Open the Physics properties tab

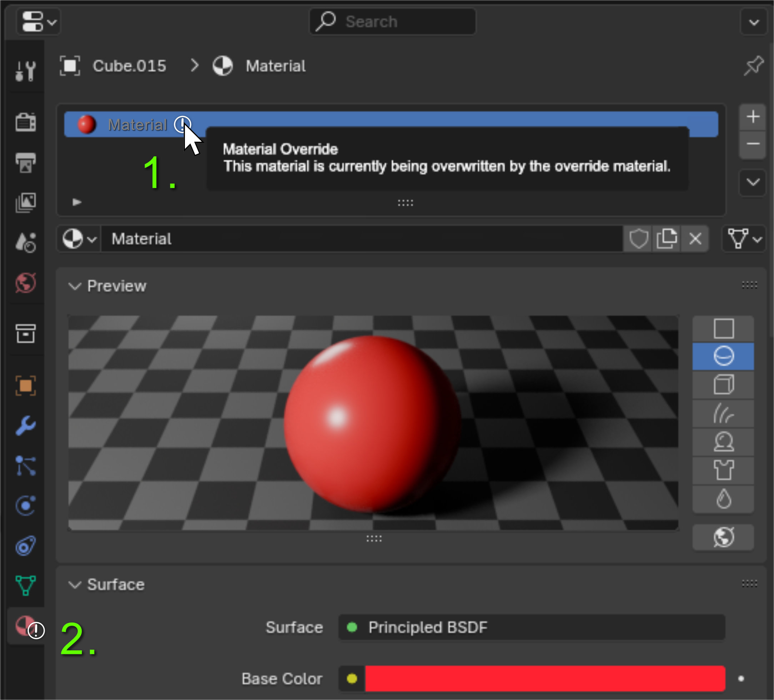tap(26, 505)
